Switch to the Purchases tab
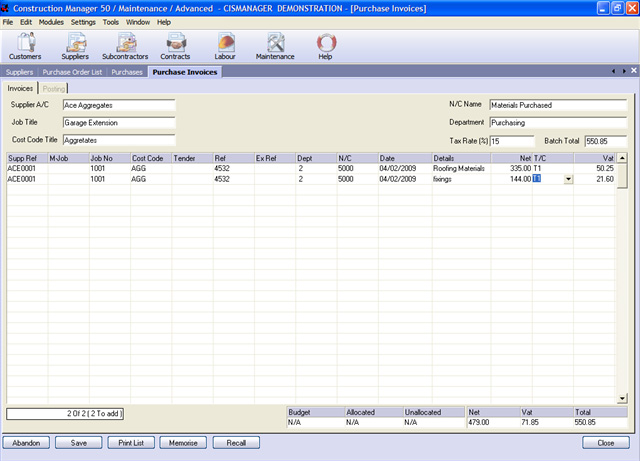The width and height of the screenshot is (640, 461). point(127,72)
